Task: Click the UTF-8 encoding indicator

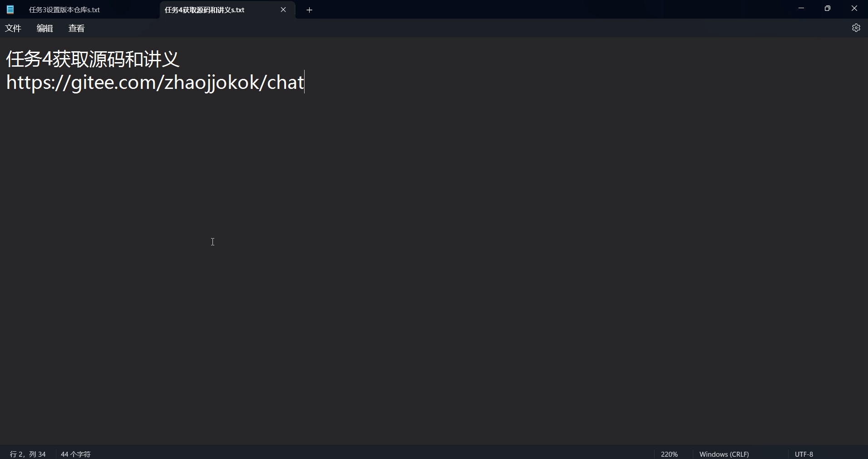Action: 804,454
